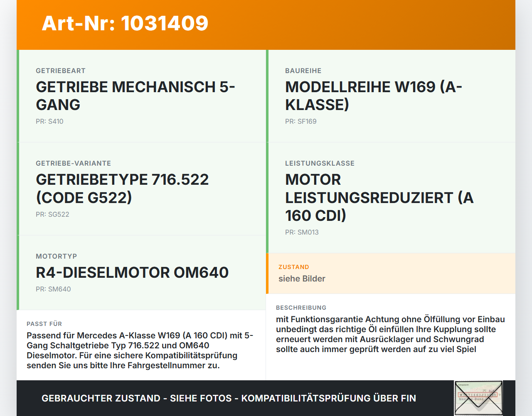Click the GETRIEBEART label

61,71
